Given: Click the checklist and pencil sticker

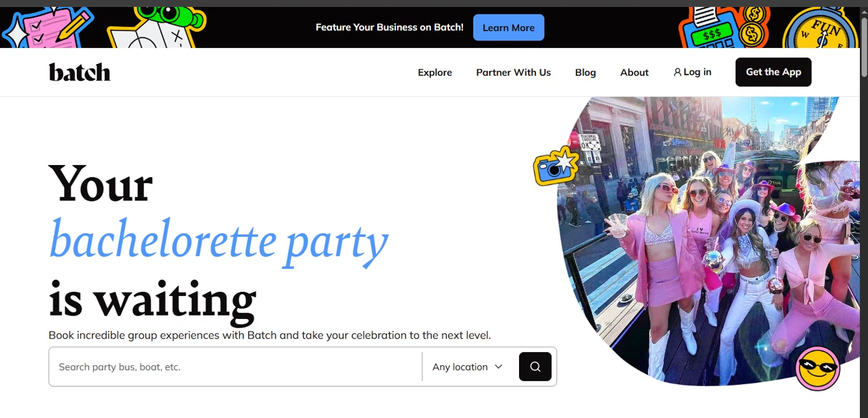Looking at the screenshot, I should pos(49,27).
